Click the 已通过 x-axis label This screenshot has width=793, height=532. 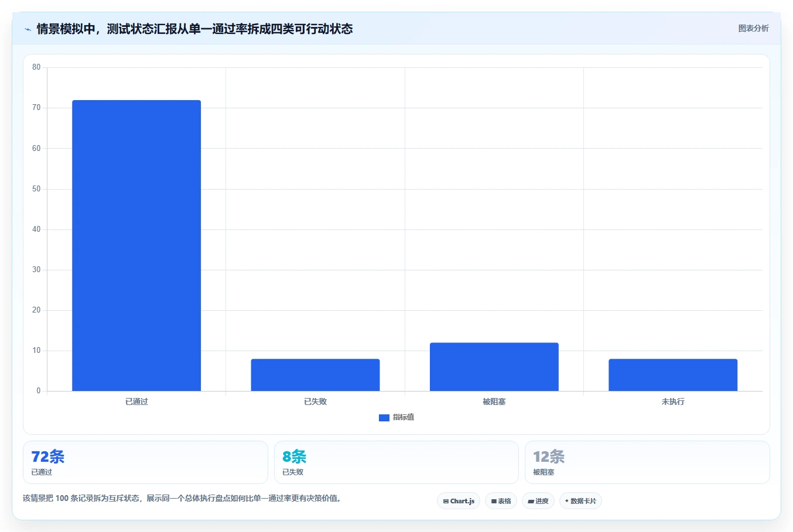pos(136,401)
